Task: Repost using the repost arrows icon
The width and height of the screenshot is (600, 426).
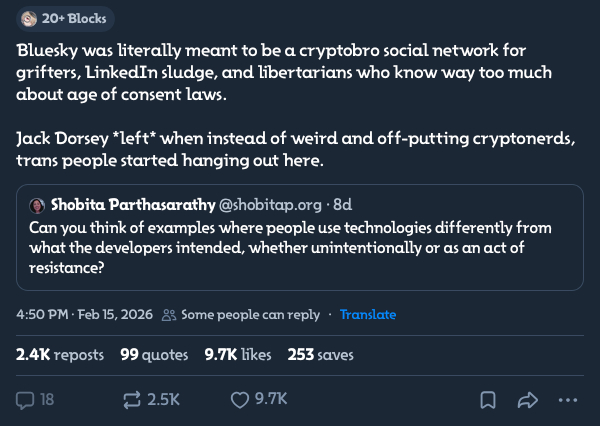Action: [130, 399]
